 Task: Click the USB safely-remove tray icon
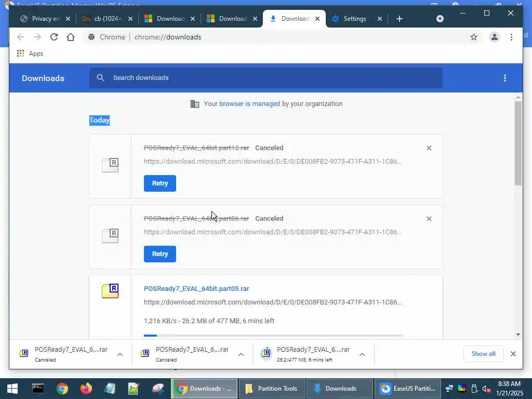tap(474, 389)
